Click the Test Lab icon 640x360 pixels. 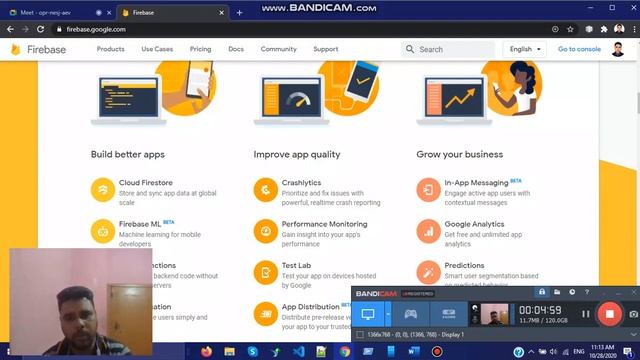tap(266, 273)
